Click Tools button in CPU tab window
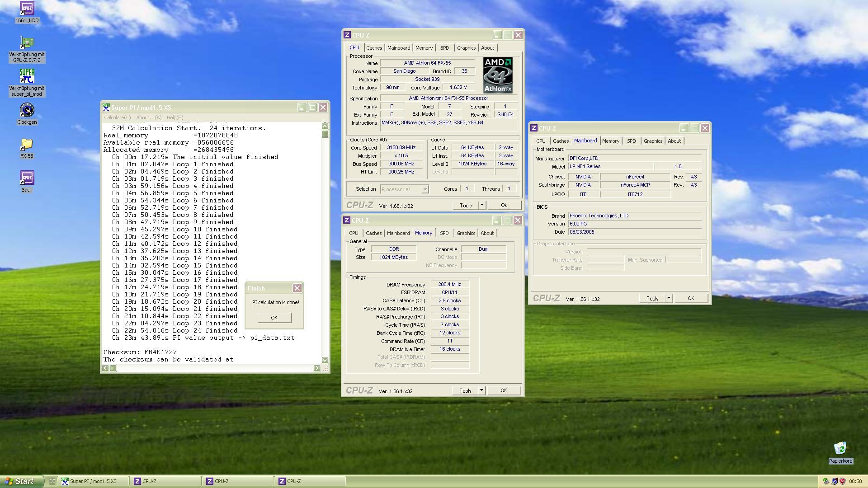This screenshot has width=868, height=488. (466, 205)
